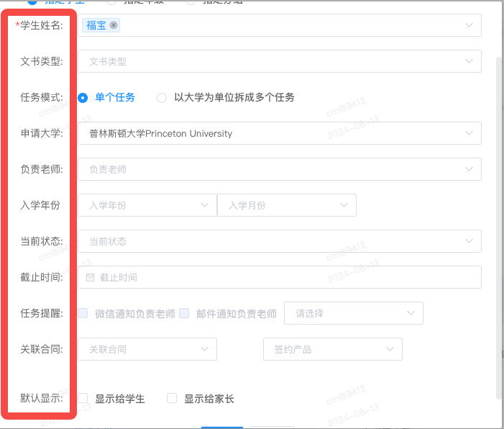This screenshot has height=429, width=504.
Task: Enable the 显示给家长 checkbox
Action: pos(172,398)
